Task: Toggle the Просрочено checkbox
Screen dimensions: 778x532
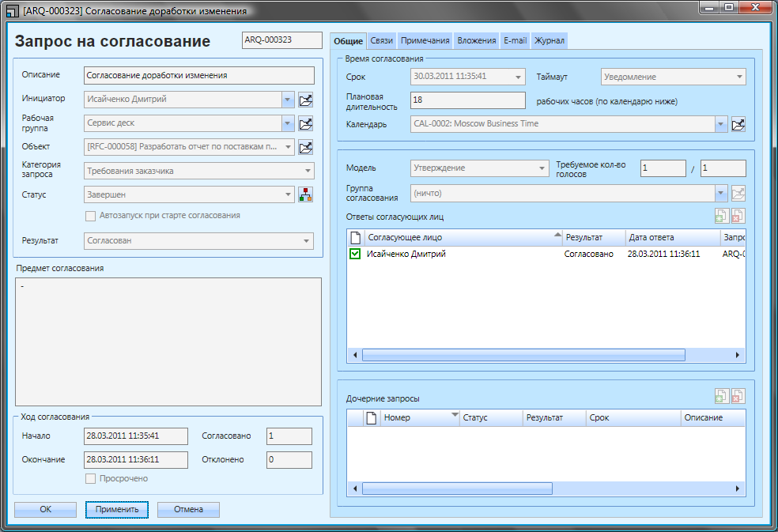Action: (x=90, y=479)
